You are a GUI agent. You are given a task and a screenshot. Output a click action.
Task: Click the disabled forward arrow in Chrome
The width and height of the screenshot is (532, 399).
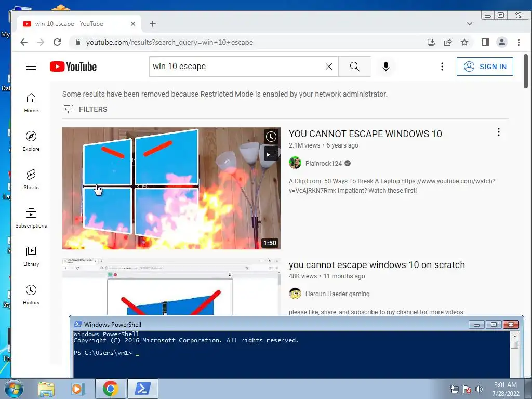(x=41, y=42)
